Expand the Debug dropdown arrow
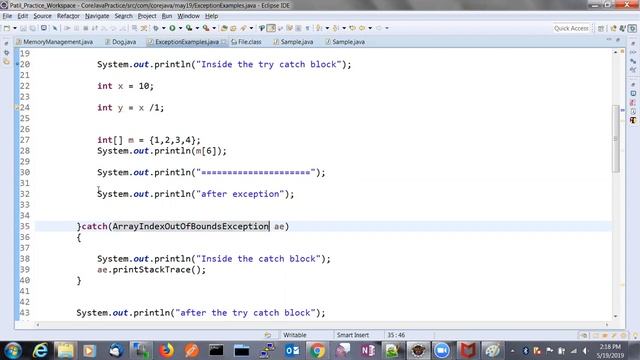Screen dimensions: 640x360 click(163, 28)
